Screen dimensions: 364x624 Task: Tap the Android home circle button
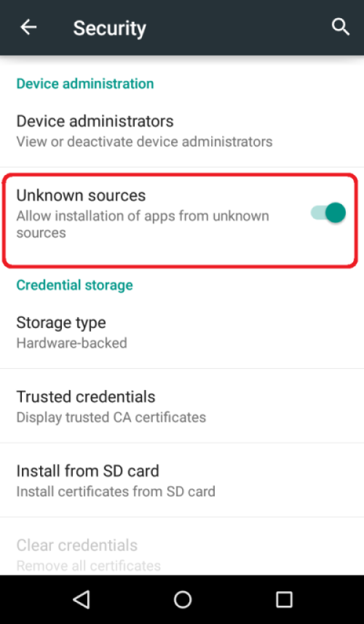tap(183, 599)
